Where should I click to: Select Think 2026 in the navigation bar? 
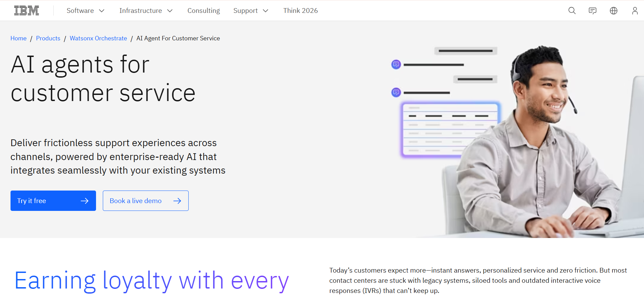(300, 11)
